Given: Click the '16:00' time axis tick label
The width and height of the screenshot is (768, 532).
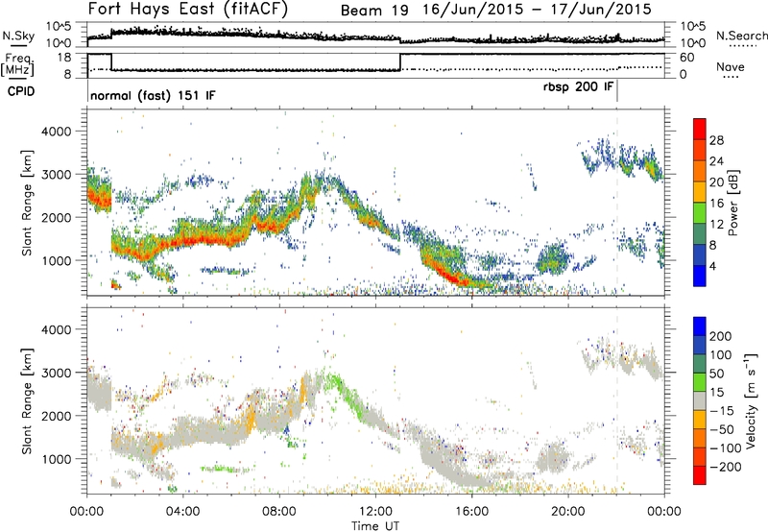Looking at the screenshot, I should 471,512.
